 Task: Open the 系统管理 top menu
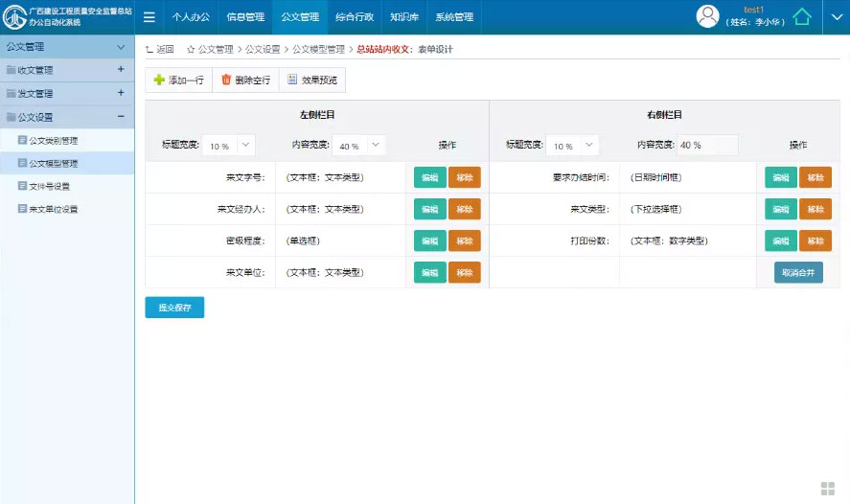(x=454, y=16)
